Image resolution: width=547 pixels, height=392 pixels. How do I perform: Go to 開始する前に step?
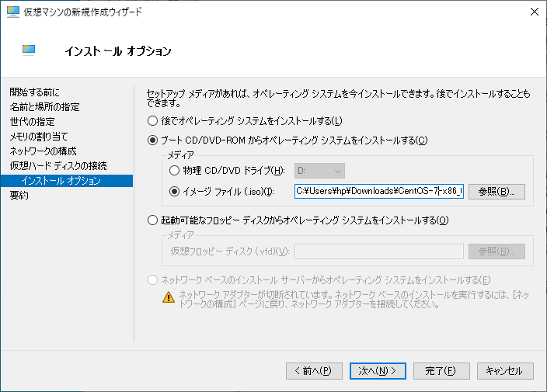pyautogui.click(x=34, y=92)
